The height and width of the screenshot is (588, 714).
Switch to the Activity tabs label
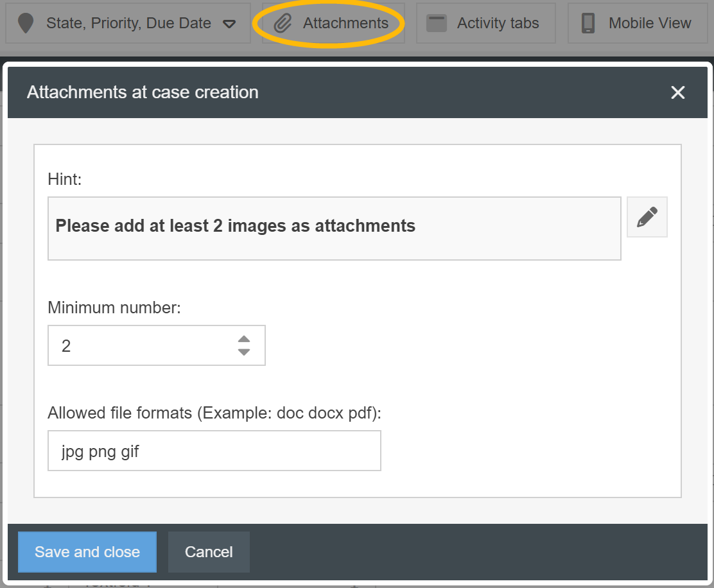[498, 24]
